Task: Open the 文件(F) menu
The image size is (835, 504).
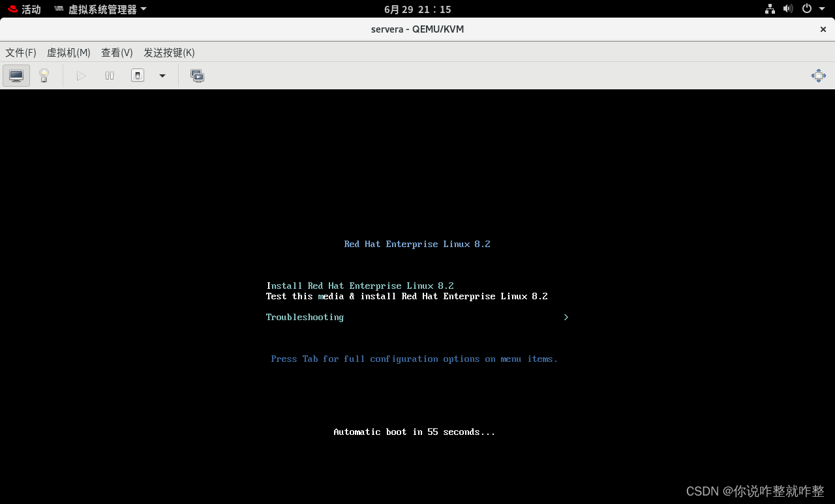Action: coord(21,53)
